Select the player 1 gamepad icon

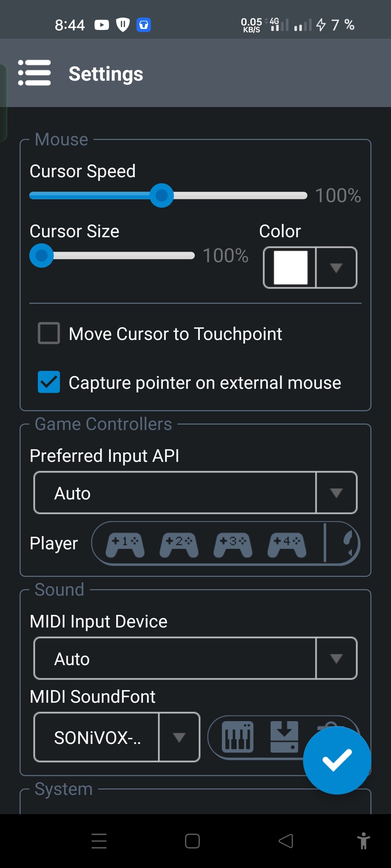coord(125,544)
